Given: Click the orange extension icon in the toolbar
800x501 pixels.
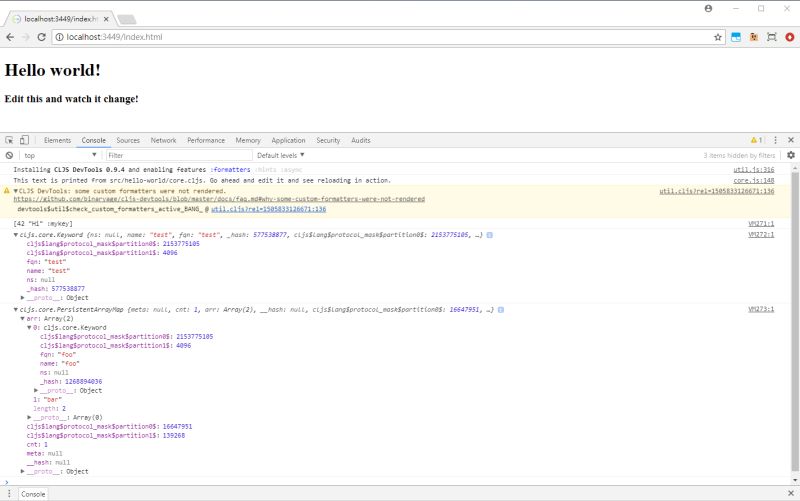Looking at the screenshot, I should coord(754,37).
